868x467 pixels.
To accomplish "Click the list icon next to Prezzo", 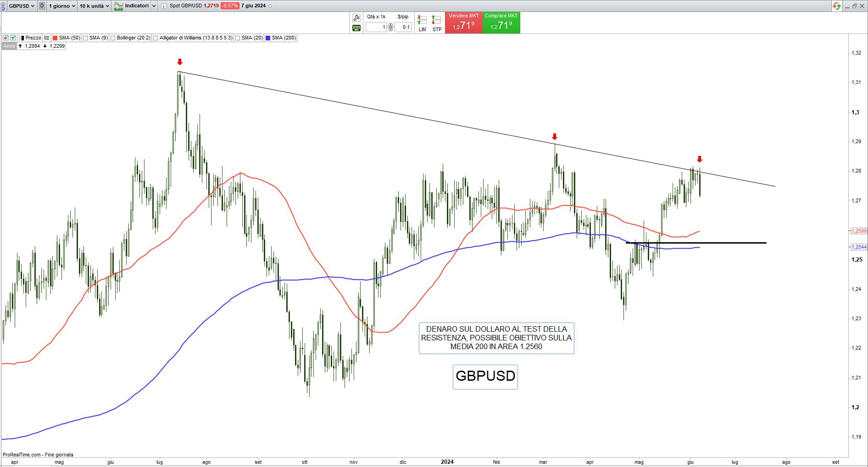I will coord(47,38).
